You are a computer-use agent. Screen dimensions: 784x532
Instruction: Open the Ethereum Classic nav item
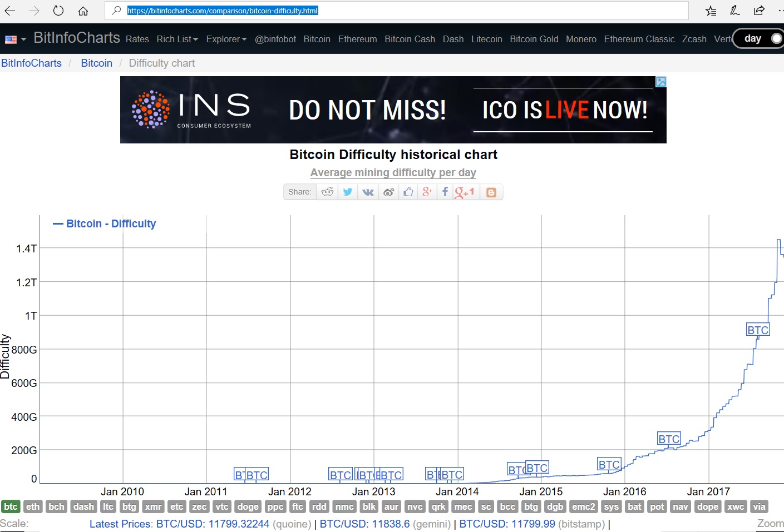639,39
